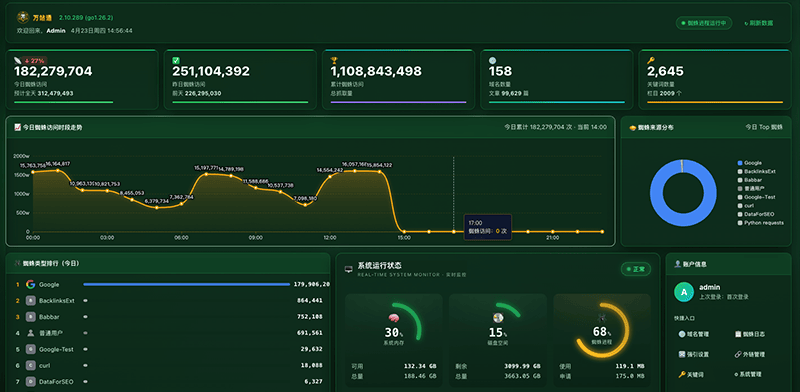This screenshot has height=392, width=800.
Task: Click the curl badge icon in ranking
Action: point(31,365)
